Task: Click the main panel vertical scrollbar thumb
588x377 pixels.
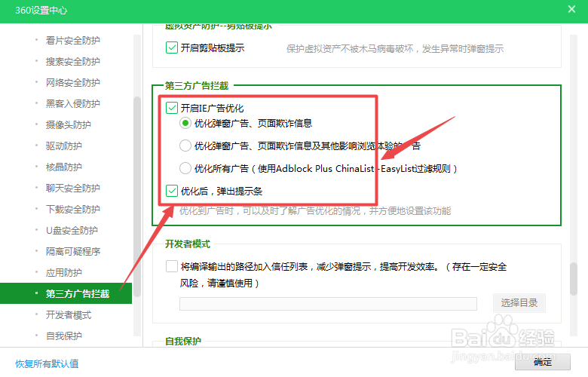Action: pos(574,279)
